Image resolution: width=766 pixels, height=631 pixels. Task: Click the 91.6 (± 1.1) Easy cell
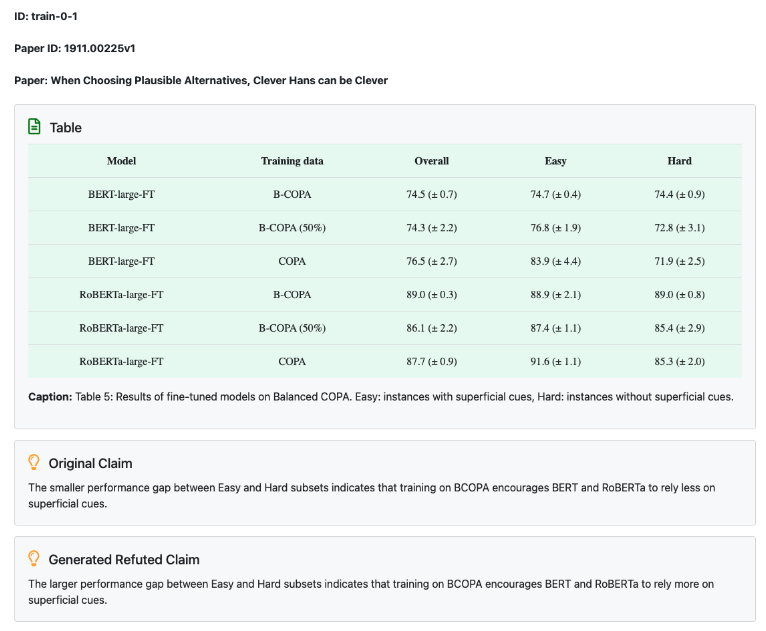(556, 362)
